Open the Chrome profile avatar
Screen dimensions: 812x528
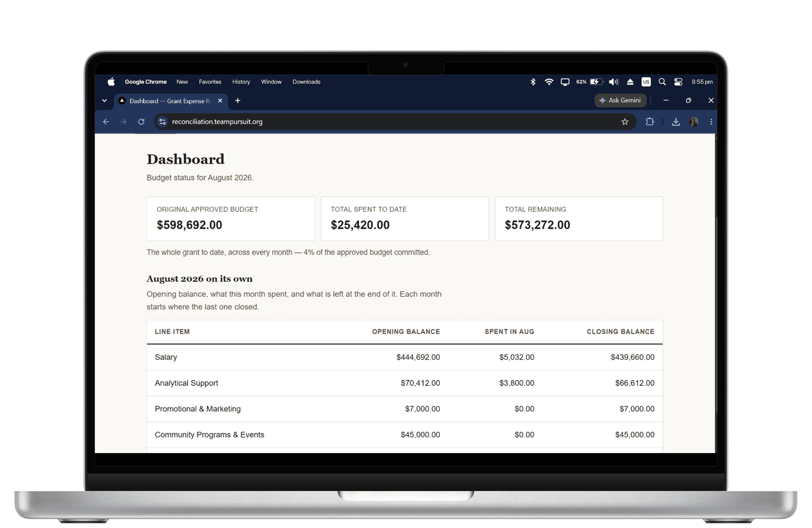pos(694,122)
